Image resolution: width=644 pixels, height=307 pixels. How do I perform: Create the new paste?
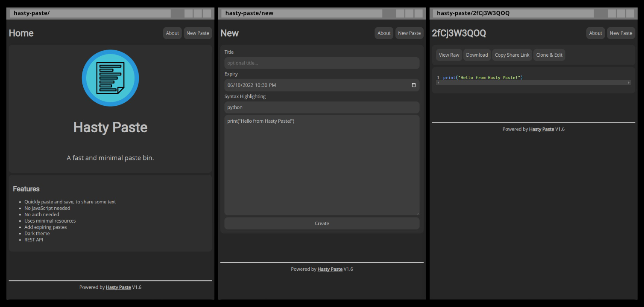(x=322, y=223)
